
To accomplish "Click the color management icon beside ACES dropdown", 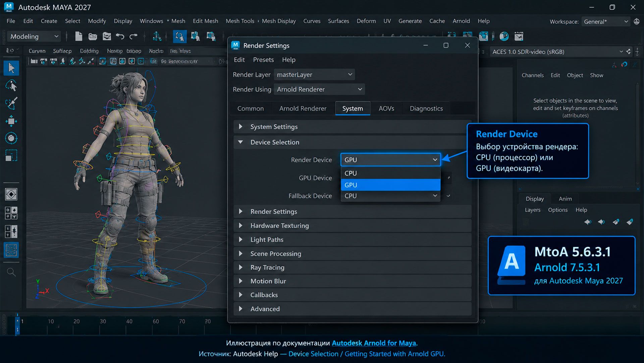I will point(629,52).
